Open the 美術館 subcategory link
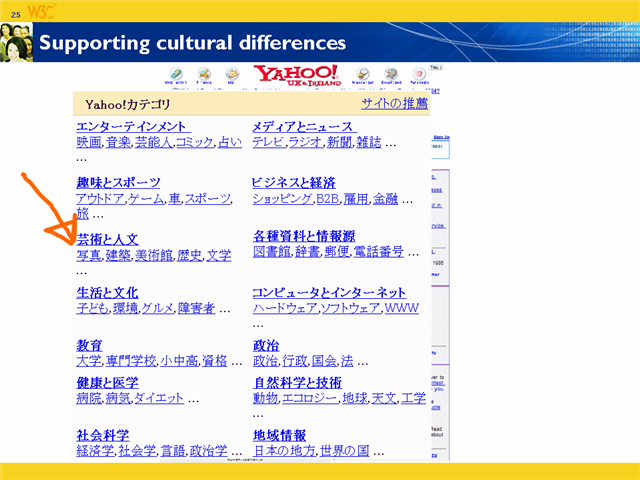 pyautogui.click(x=154, y=256)
